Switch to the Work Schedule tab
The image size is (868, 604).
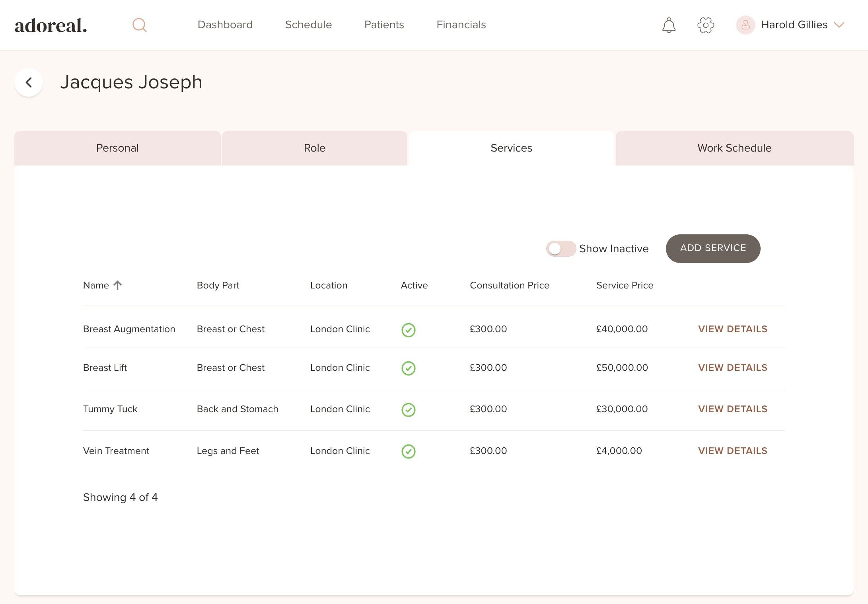click(x=734, y=148)
